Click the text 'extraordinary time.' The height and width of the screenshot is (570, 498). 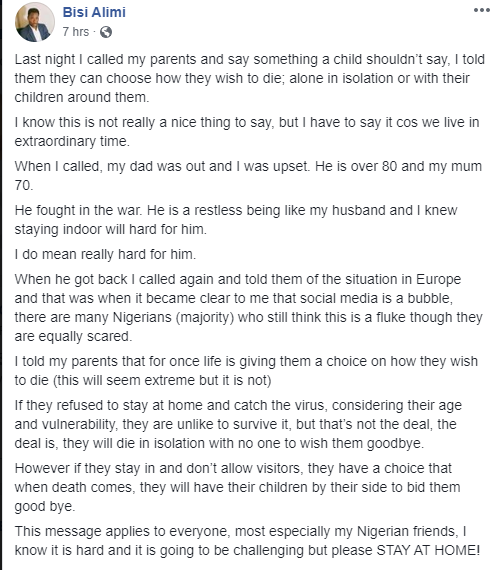(x=72, y=141)
